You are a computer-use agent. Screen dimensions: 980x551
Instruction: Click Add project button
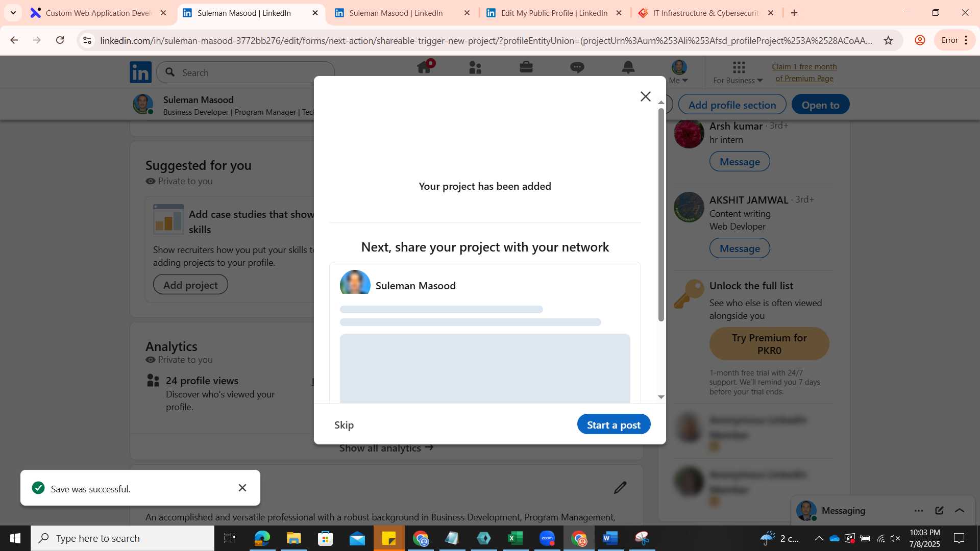[190, 285]
